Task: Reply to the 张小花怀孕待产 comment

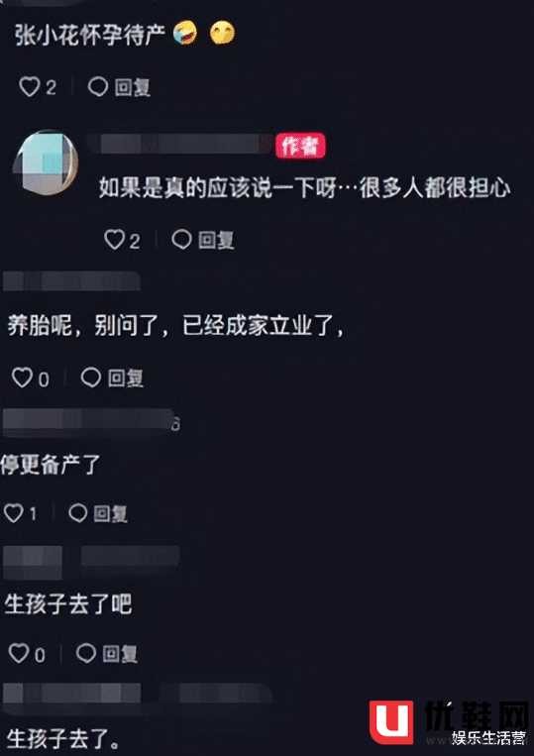Action: tap(119, 87)
